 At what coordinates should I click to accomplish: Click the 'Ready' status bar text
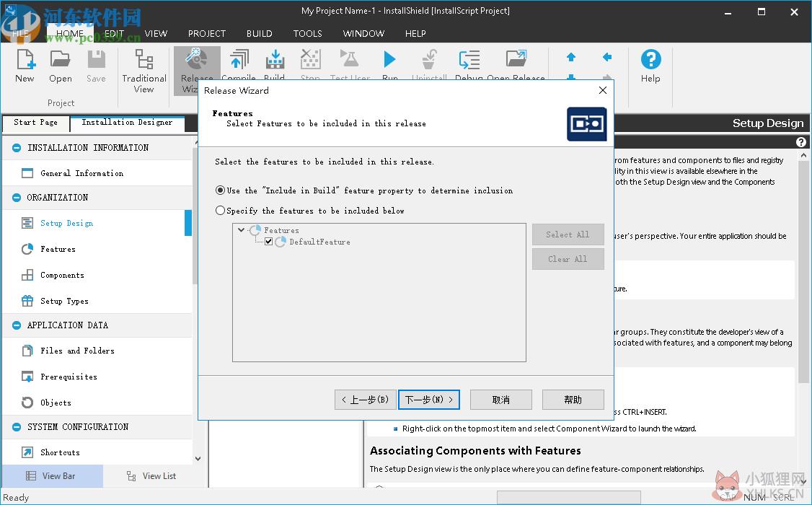(x=16, y=498)
